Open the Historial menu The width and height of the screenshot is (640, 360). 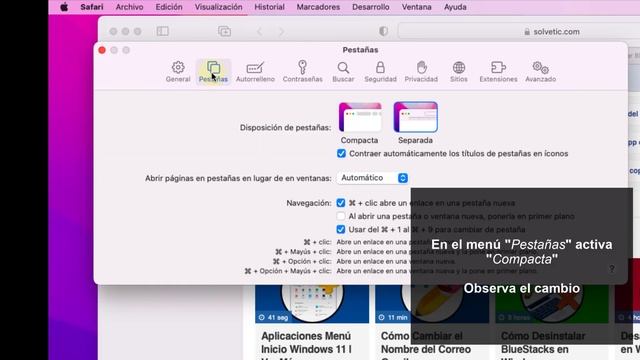pyautogui.click(x=269, y=7)
